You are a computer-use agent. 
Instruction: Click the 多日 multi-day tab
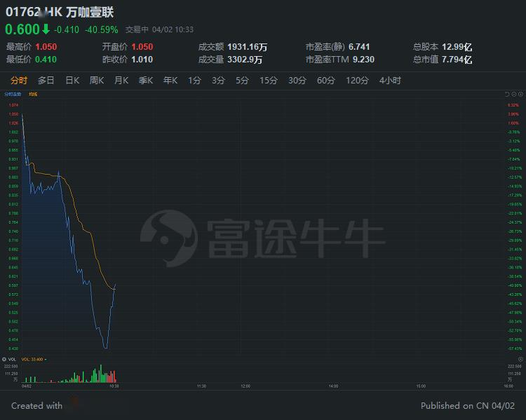click(x=46, y=81)
